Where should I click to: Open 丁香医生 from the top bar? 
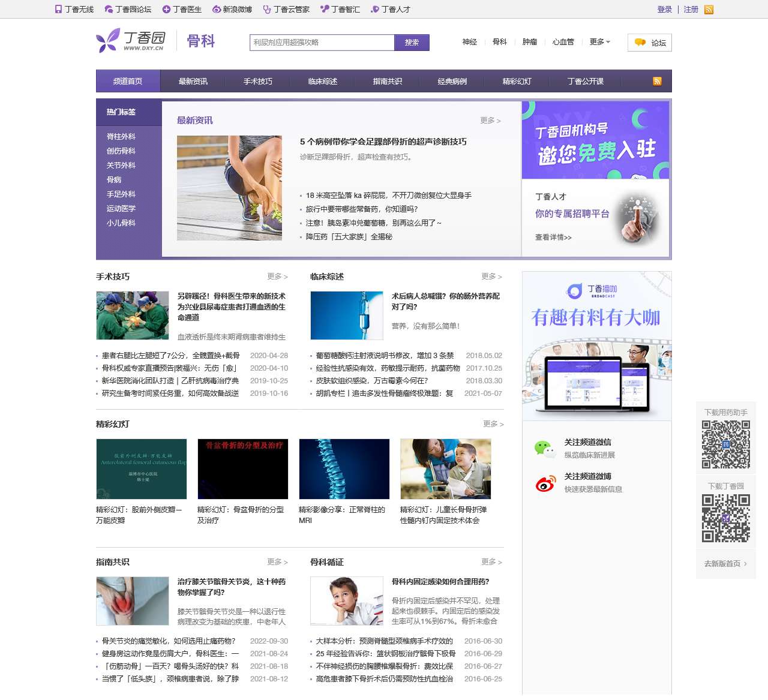point(182,10)
